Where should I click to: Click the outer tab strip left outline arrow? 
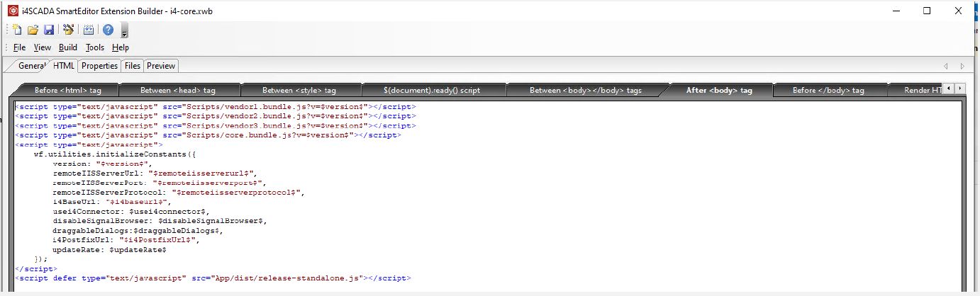click(946, 66)
